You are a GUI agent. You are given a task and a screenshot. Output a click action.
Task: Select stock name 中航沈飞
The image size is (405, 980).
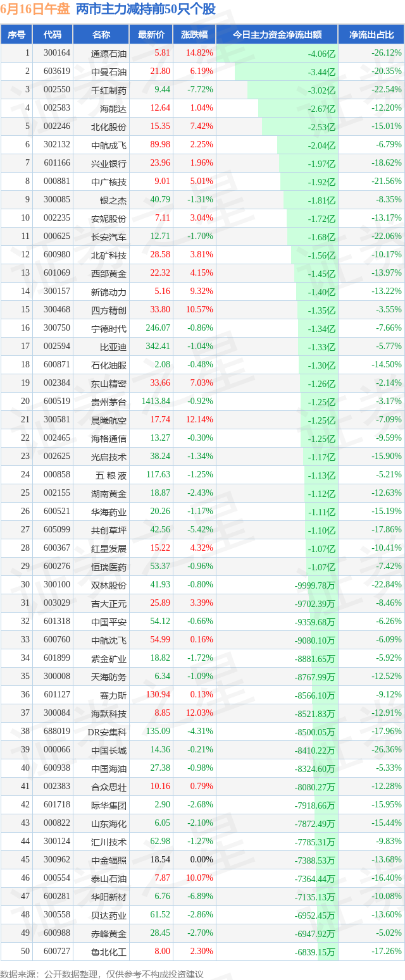pyautogui.click(x=109, y=640)
